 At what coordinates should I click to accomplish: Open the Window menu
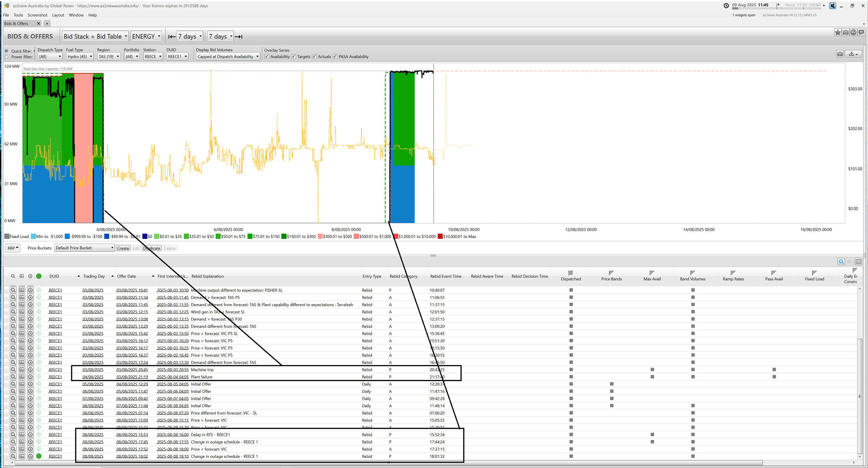(x=76, y=15)
